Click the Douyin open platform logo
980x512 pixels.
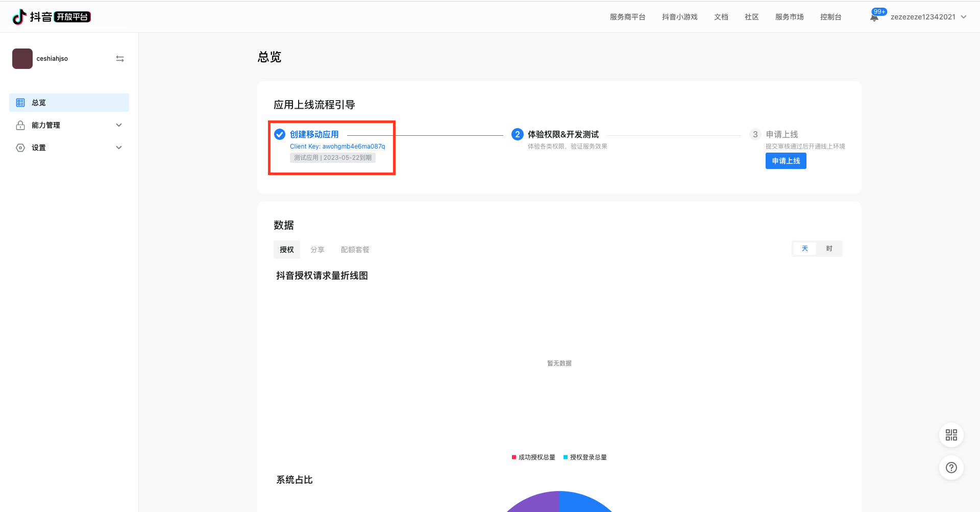pyautogui.click(x=51, y=17)
